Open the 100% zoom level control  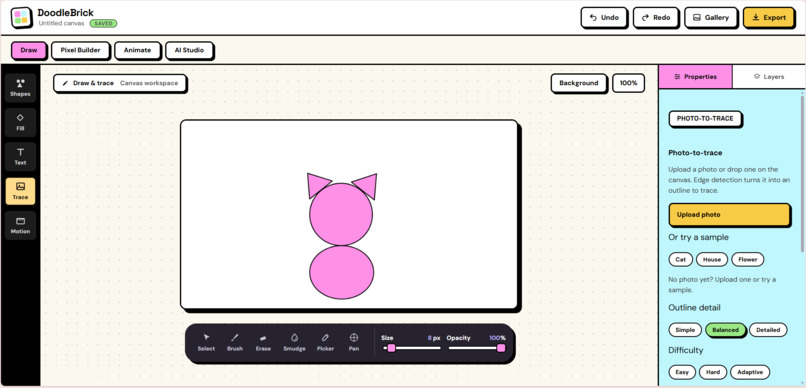(628, 83)
